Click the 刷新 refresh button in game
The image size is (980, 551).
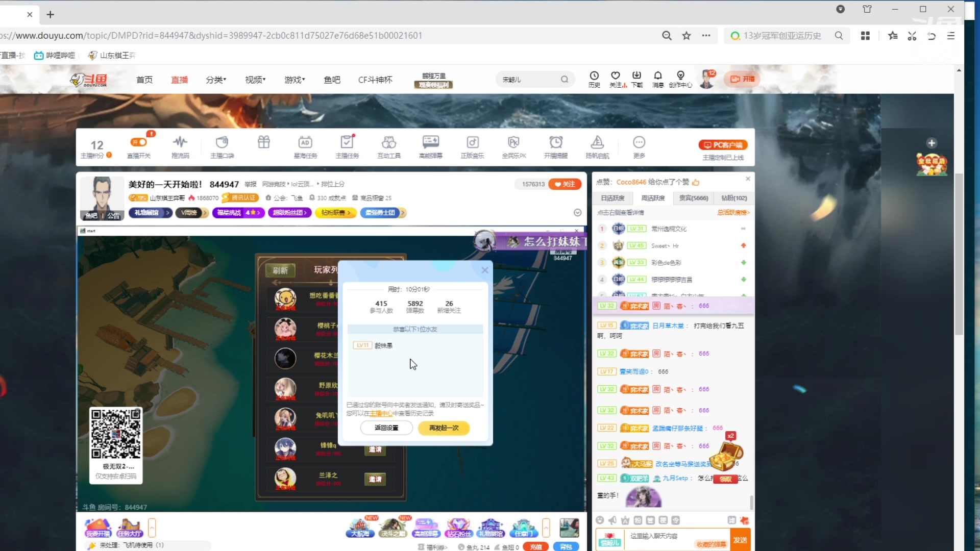coord(280,270)
